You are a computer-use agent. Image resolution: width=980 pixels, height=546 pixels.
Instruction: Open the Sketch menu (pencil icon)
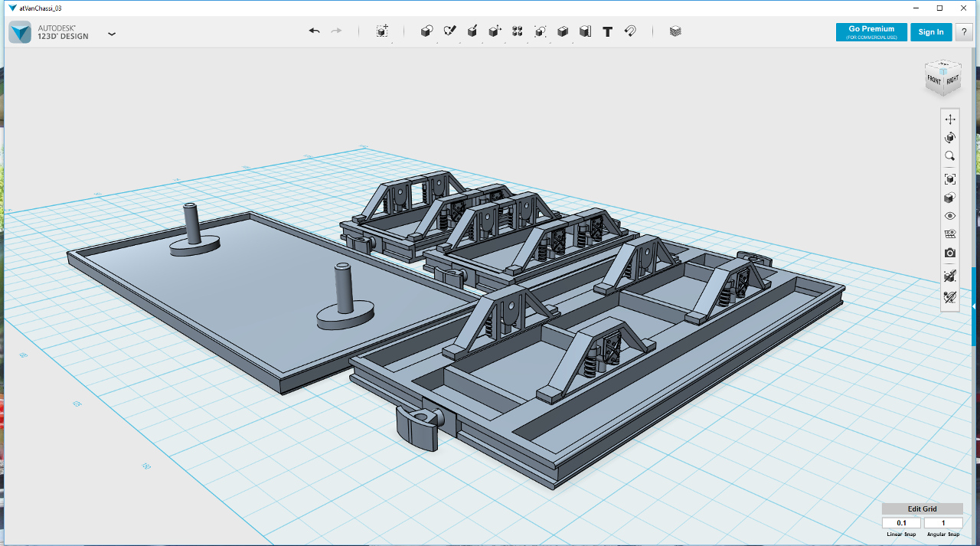tap(450, 31)
